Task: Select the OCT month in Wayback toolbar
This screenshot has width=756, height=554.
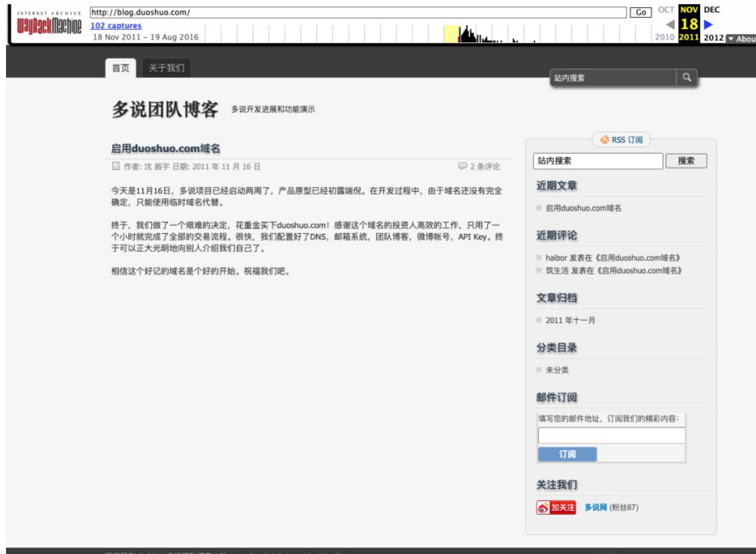Action: [x=666, y=10]
